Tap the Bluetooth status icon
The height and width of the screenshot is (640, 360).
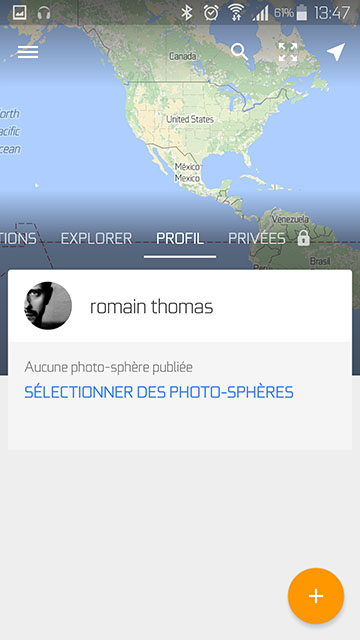(x=187, y=13)
